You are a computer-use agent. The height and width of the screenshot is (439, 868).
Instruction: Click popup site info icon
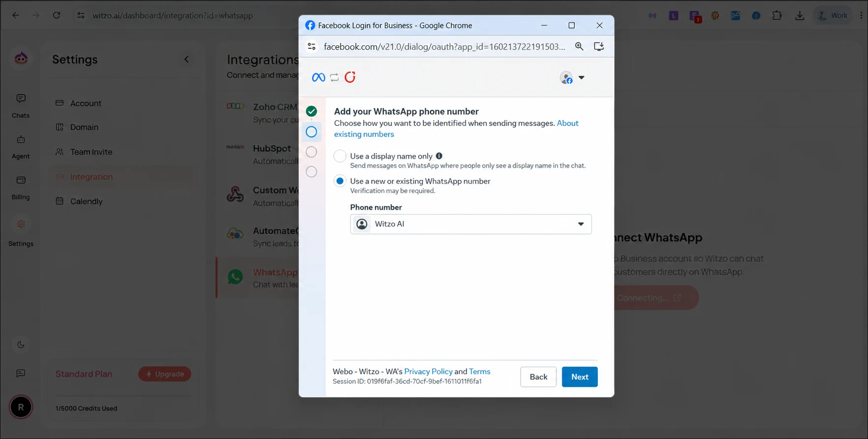(311, 46)
